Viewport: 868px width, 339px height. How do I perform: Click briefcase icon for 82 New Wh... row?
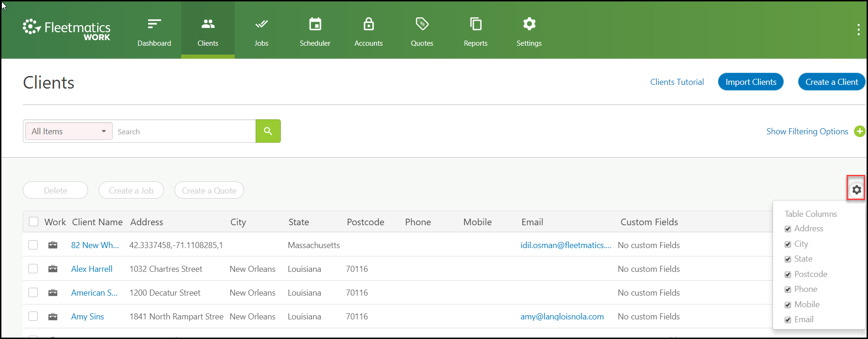pos(53,245)
